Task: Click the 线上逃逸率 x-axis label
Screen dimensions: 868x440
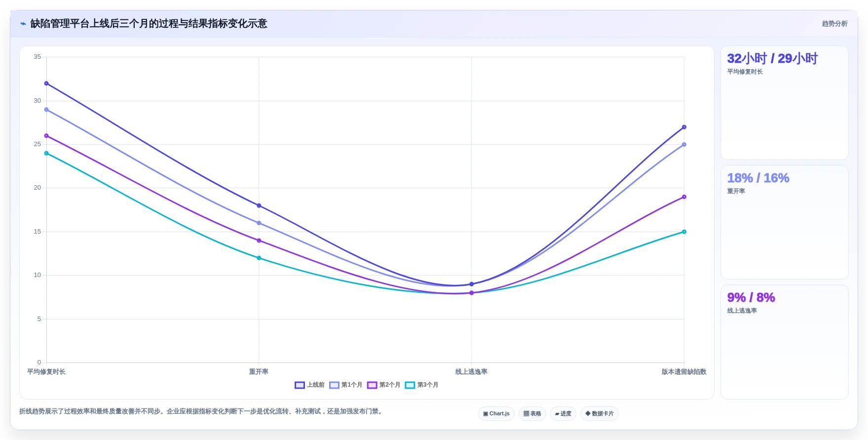Action: pos(472,372)
